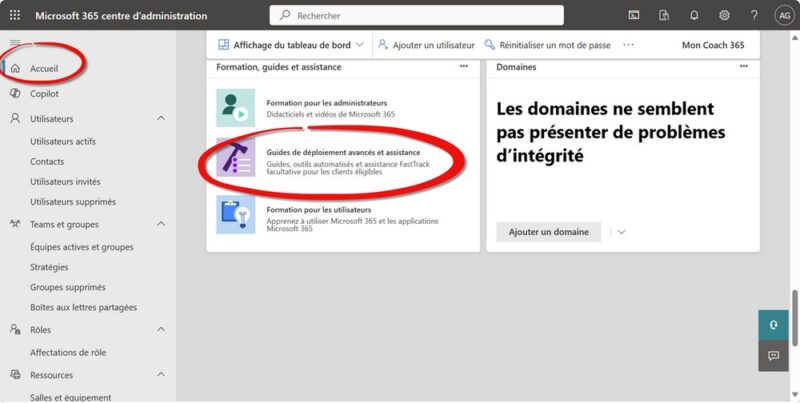The height and width of the screenshot is (403, 800).
Task: Click the Utilisateurs person icon
Action: [x=15, y=118]
